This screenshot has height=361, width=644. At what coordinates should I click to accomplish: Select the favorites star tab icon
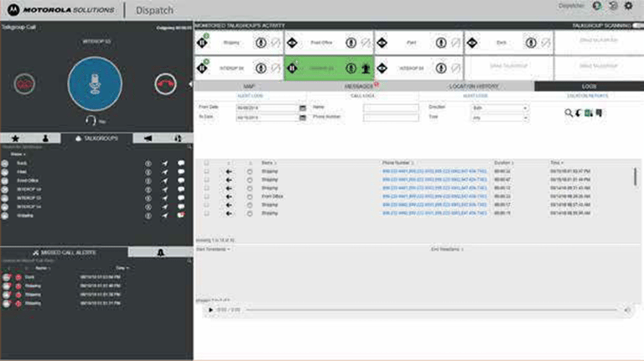[16, 139]
